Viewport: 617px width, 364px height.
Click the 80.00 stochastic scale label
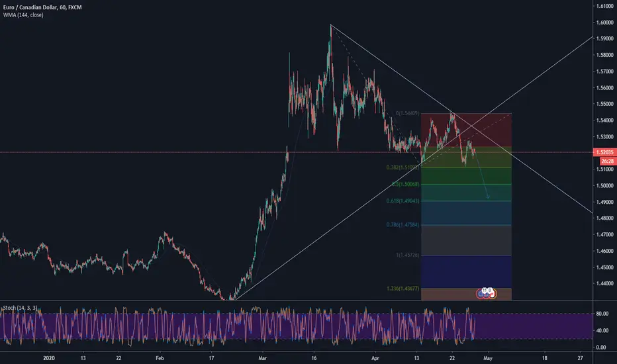pyautogui.click(x=602, y=314)
